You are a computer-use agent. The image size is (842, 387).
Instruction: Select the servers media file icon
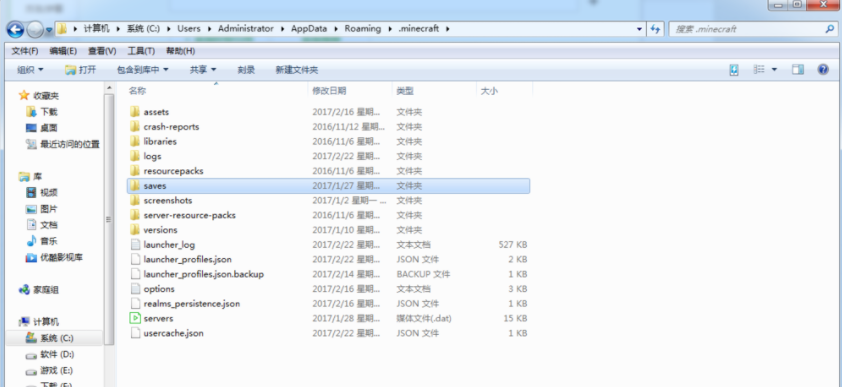135,318
